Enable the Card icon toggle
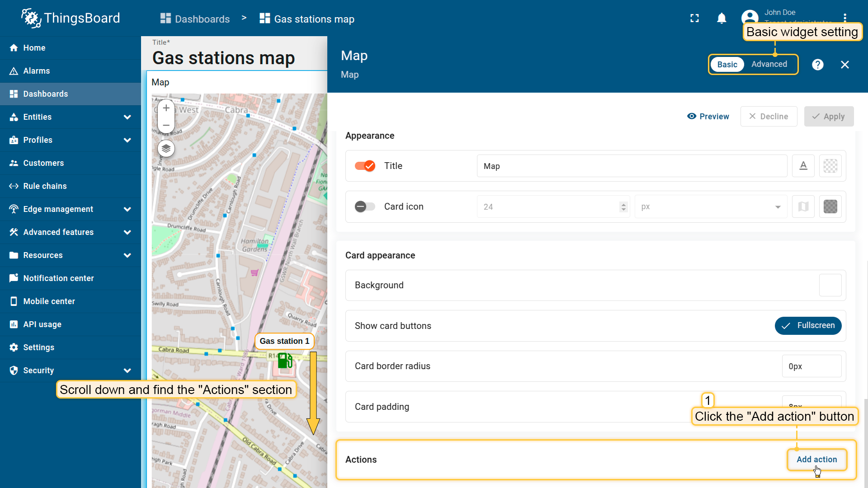The width and height of the screenshot is (868, 488). point(365,206)
